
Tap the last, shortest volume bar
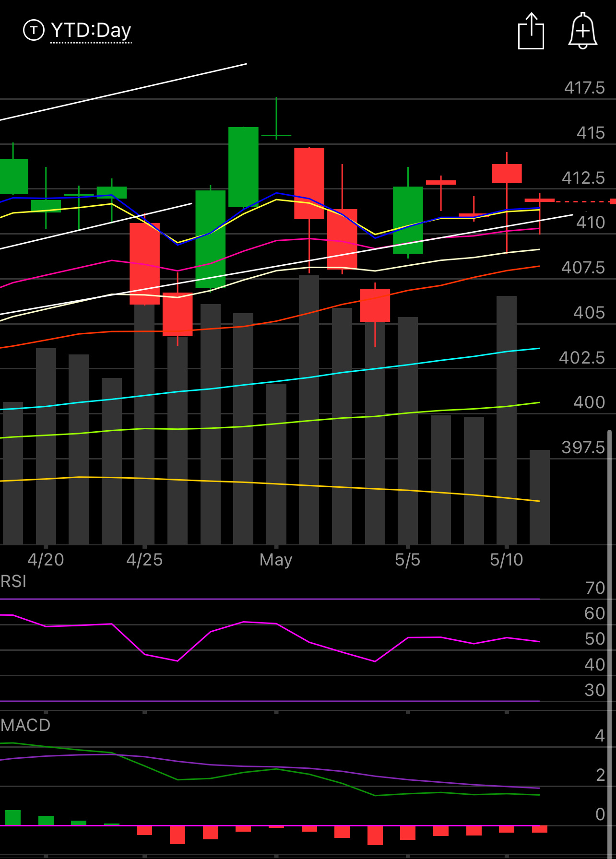pos(540,497)
